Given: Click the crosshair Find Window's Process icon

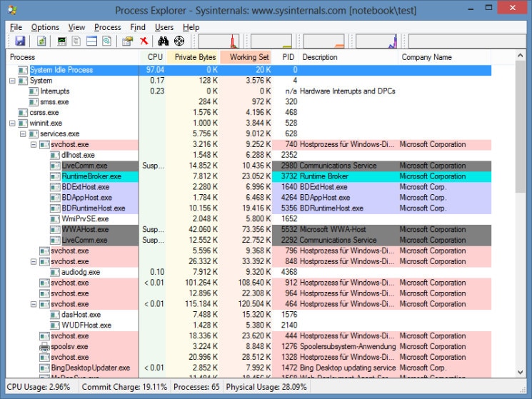Looking at the screenshot, I should coord(179,41).
